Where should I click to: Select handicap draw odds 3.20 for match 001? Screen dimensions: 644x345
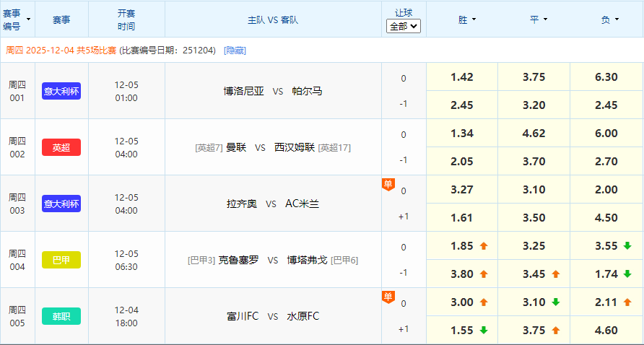pyautogui.click(x=534, y=105)
